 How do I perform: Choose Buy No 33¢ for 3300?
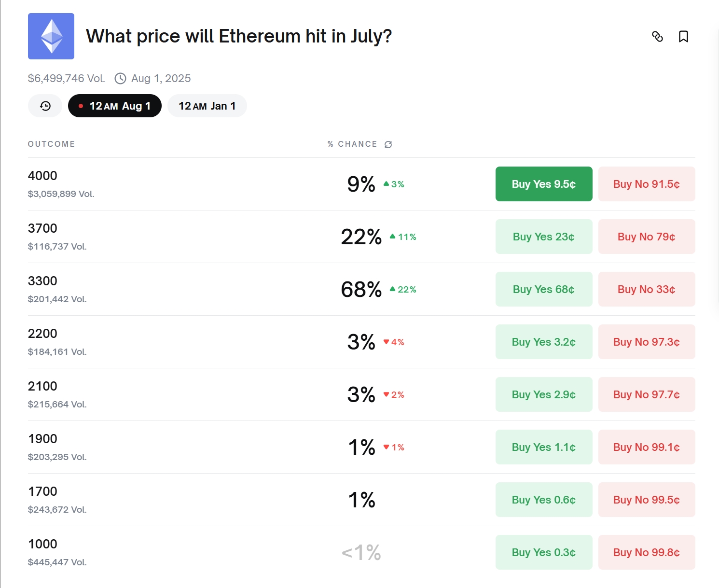coord(646,289)
